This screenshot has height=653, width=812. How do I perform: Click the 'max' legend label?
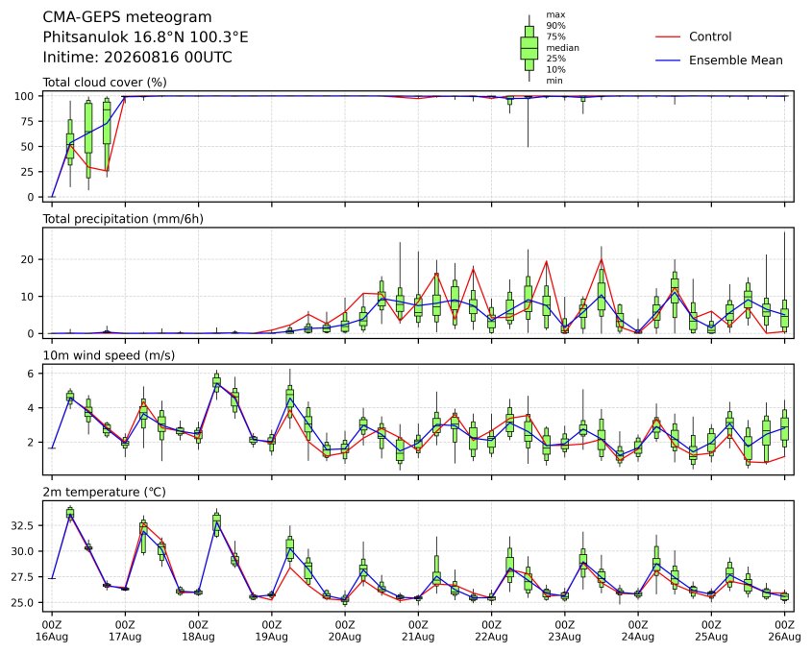tap(555, 15)
